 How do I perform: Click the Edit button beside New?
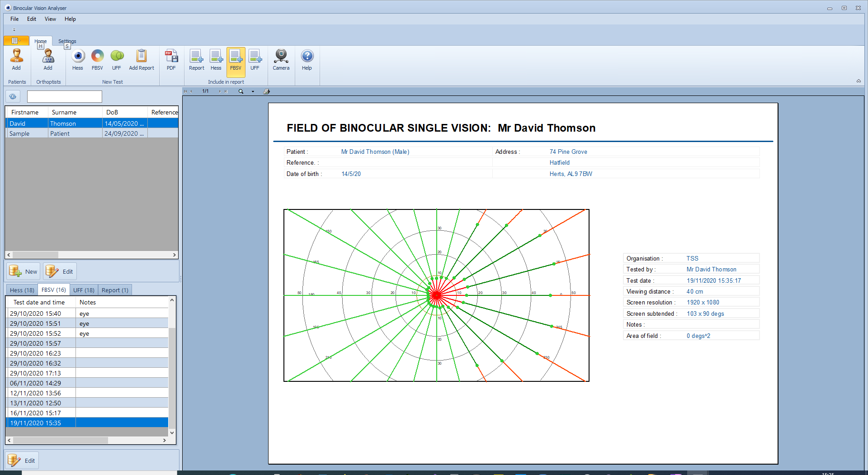coord(60,271)
